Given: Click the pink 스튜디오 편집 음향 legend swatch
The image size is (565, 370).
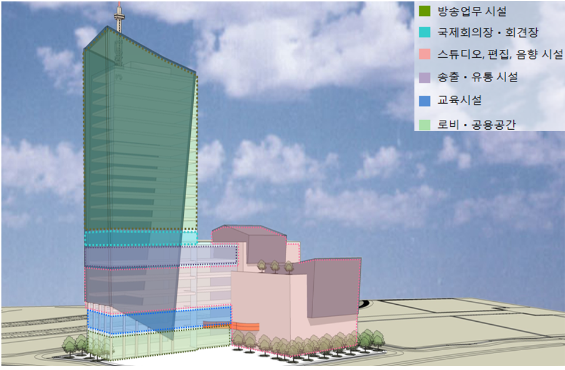Looking at the screenshot, I should [425, 54].
